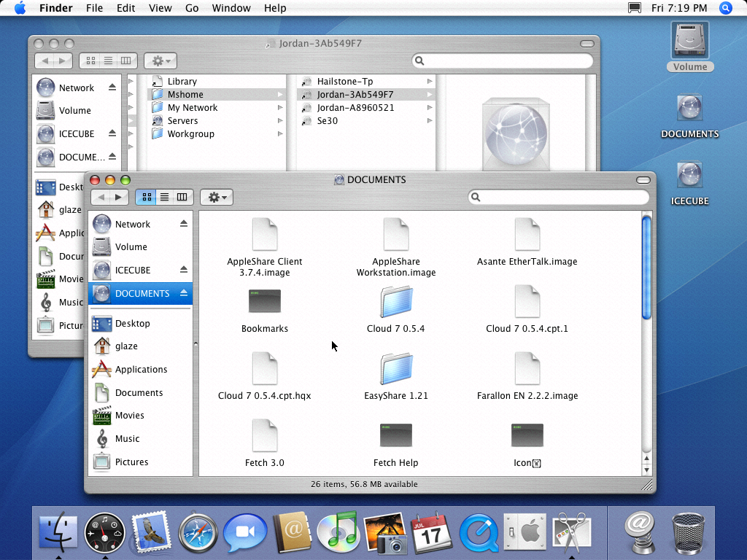Viewport: 747px width, 560px height.
Task: Expand Jordan-A8960521 column arrow
Action: [x=430, y=108]
